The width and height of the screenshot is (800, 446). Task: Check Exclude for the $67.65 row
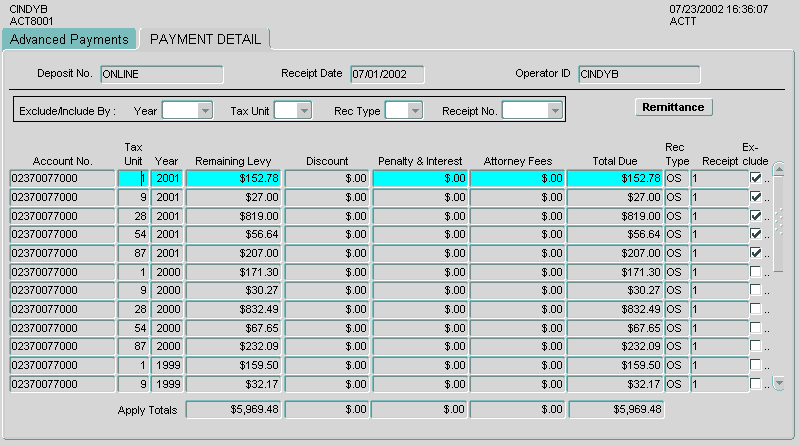[756, 328]
